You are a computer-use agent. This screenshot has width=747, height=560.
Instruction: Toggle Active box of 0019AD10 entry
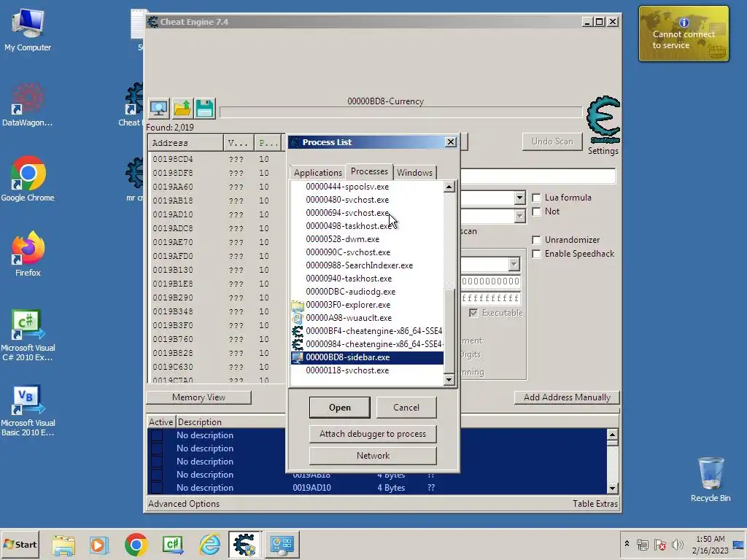pyautogui.click(x=156, y=488)
